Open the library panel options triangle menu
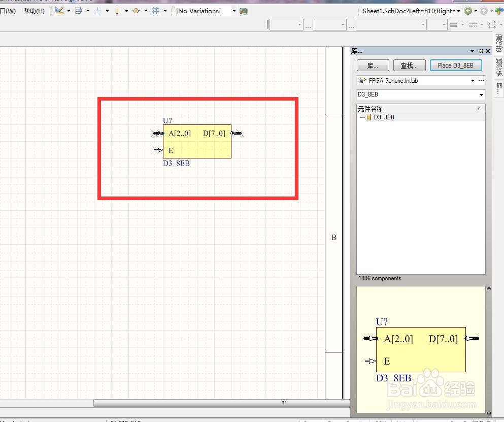 (x=472, y=51)
